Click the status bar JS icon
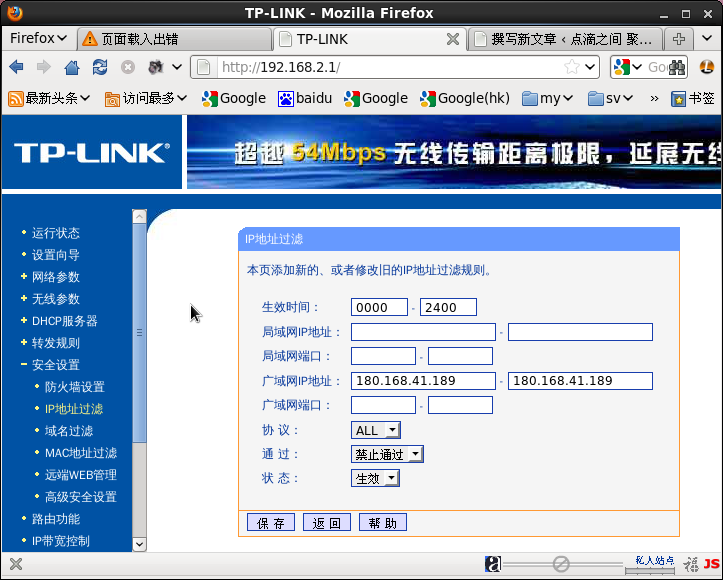 point(711,563)
